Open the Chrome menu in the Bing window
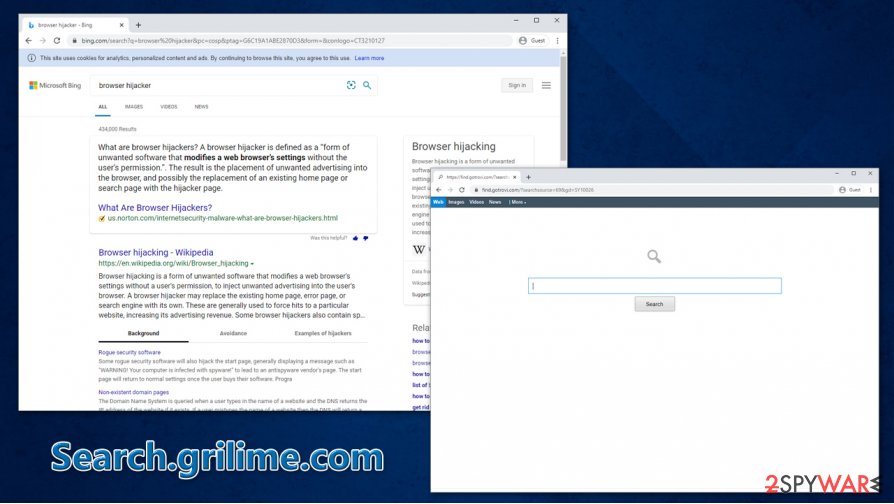This screenshot has width=894, height=504. 557,40
